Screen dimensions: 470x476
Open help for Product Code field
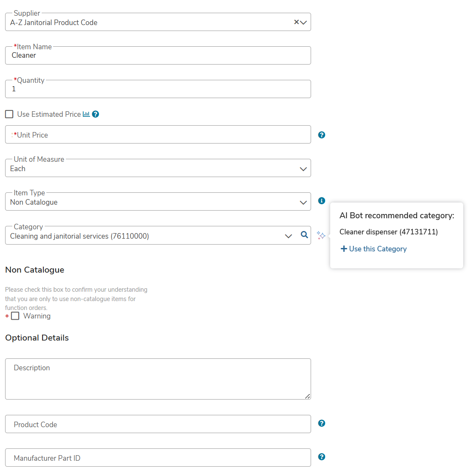click(322, 423)
